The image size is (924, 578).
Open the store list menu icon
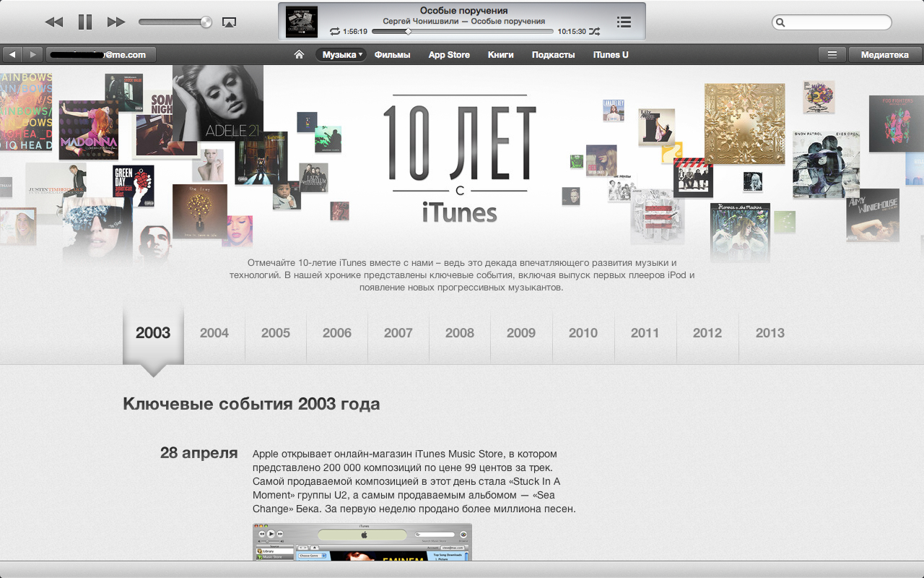click(832, 55)
